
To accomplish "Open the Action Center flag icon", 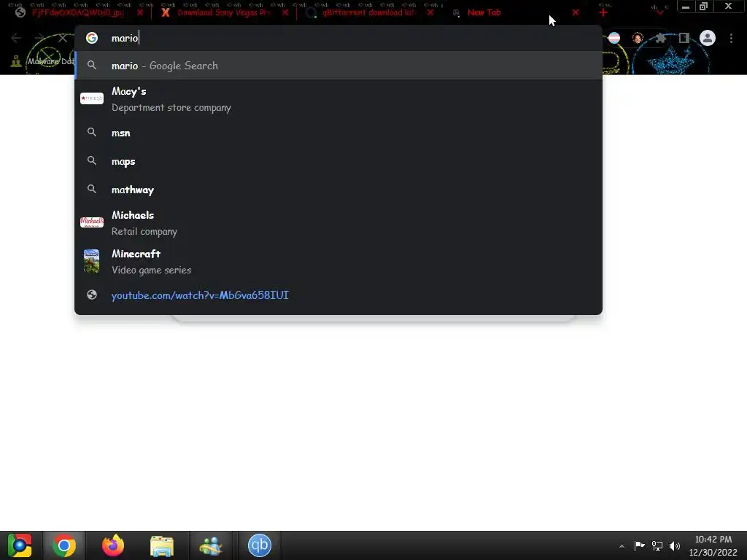I will [639, 545].
